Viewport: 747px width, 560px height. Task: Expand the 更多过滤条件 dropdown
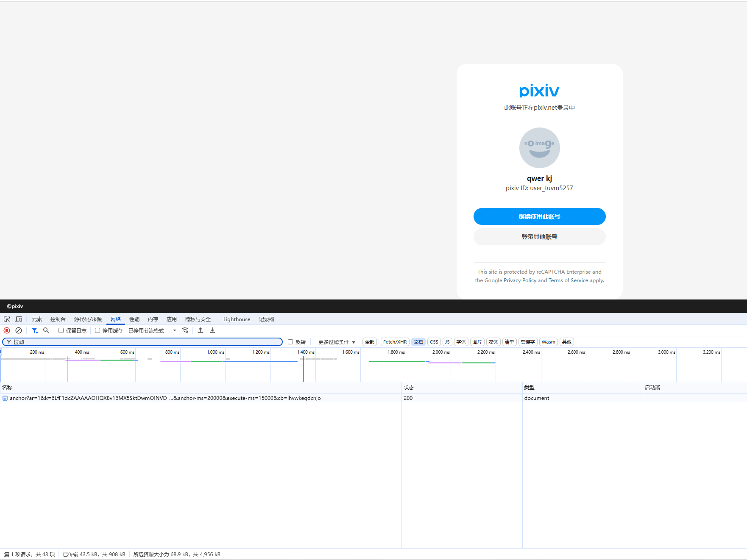pos(337,342)
